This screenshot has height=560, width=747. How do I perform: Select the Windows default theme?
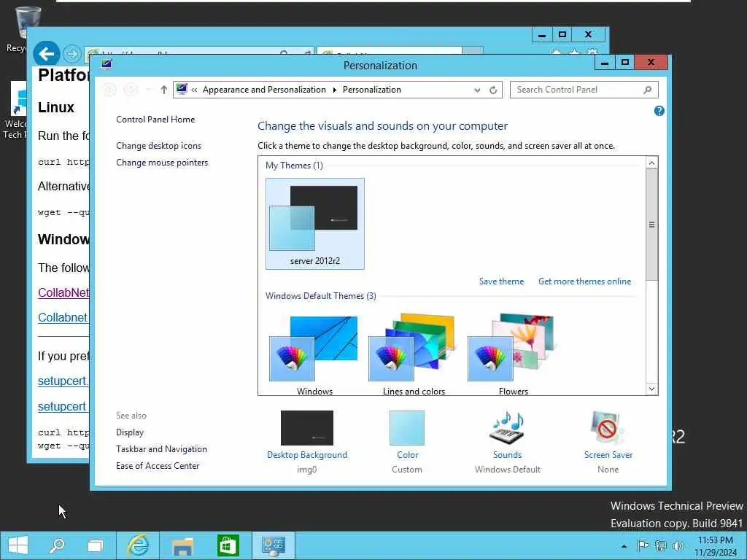(x=314, y=355)
